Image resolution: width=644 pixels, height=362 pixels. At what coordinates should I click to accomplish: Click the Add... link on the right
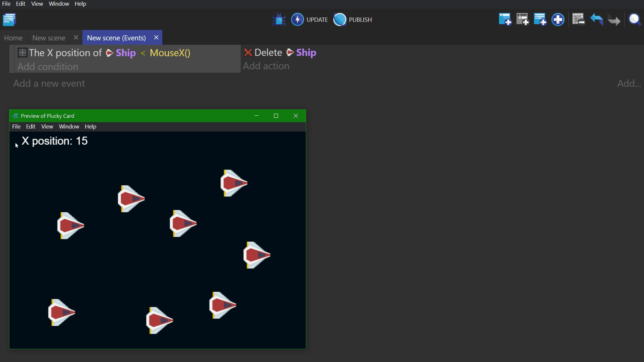point(629,83)
